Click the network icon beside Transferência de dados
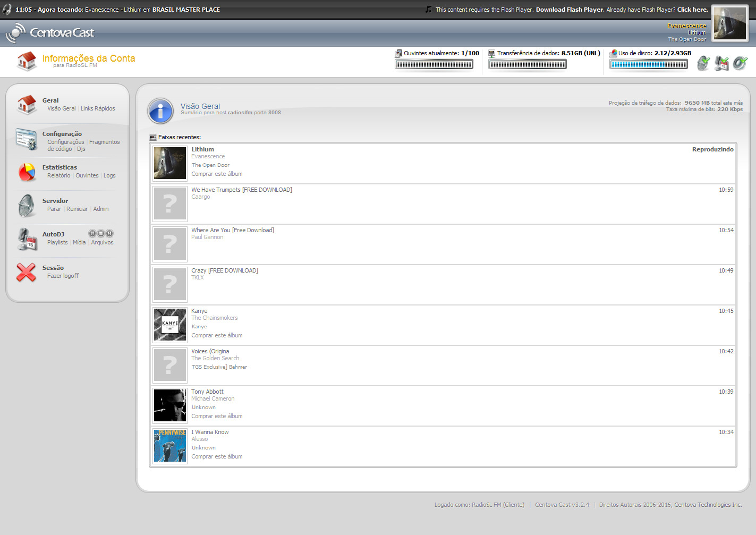Image resolution: width=756 pixels, height=535 pixels. pos(492,53)
